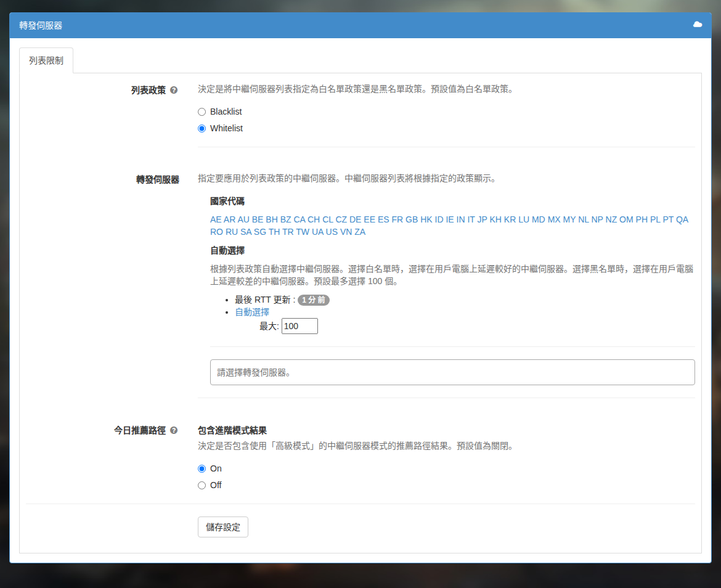
Task: Choose the RO country code
Action: [x=216, y=232]
